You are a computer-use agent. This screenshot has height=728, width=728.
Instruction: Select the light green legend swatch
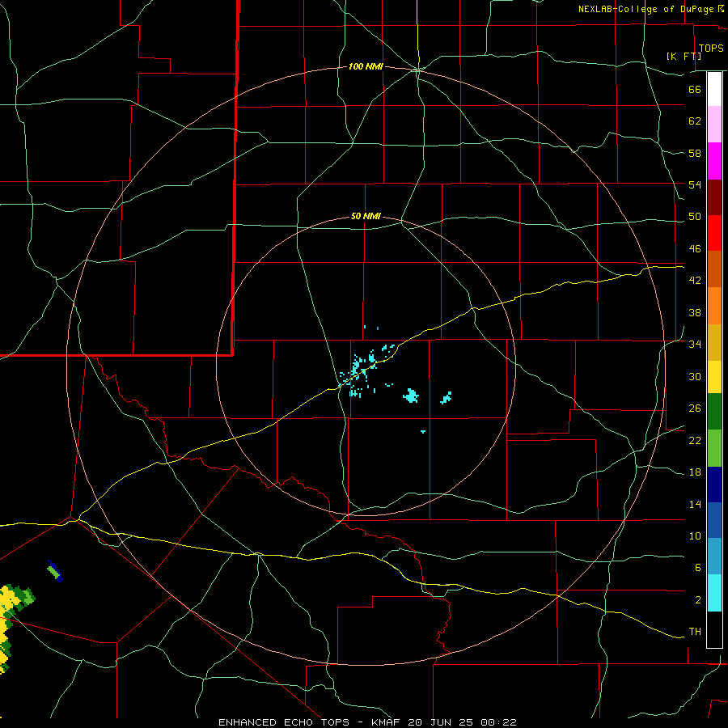pyautogui.click(x=714, y=448)
